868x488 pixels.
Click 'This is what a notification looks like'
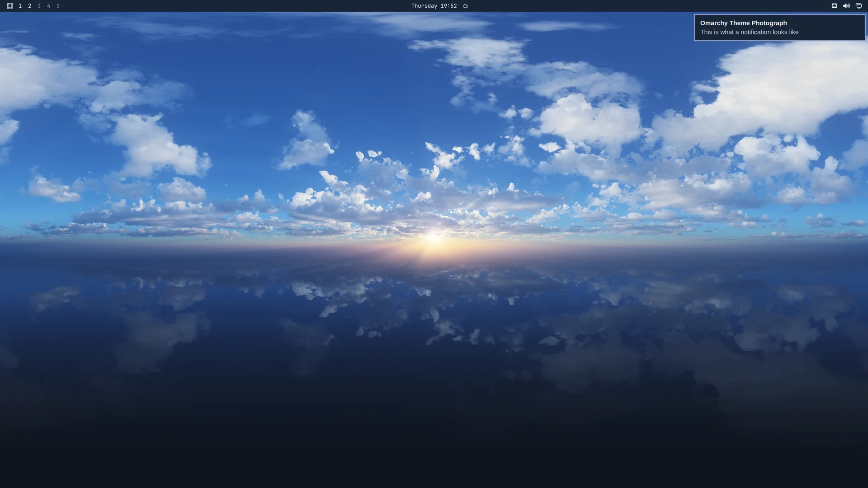(749, 32)
